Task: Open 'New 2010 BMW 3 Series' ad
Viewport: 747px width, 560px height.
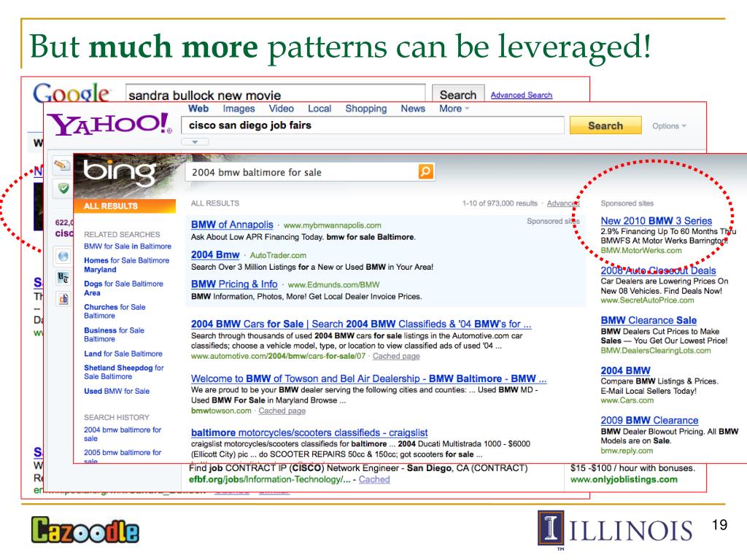Action: [656, 221]
